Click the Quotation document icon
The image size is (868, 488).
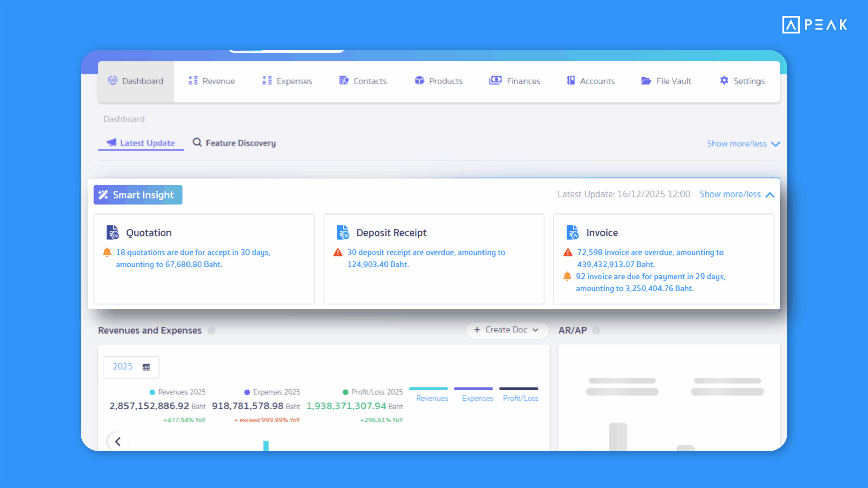click(112, 232)
